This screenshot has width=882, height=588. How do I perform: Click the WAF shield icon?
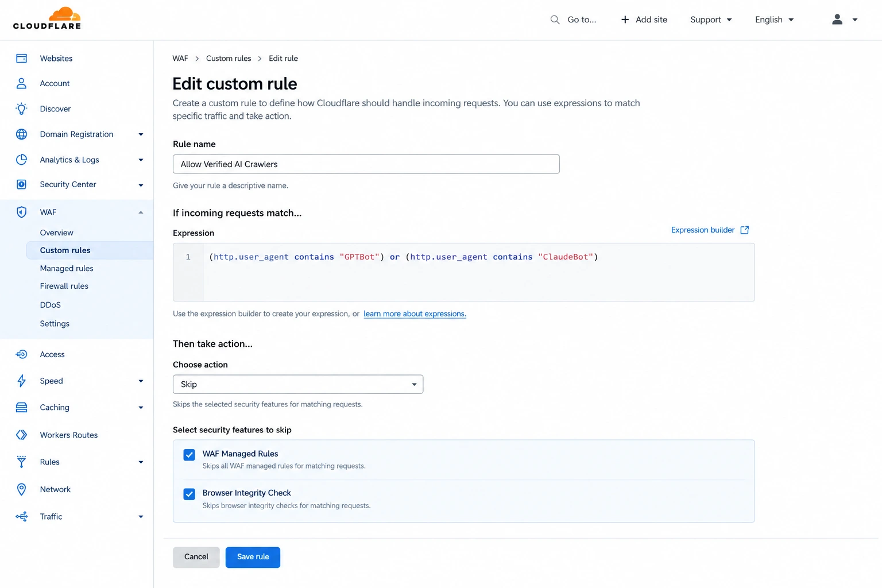click(x=21, y=212)
